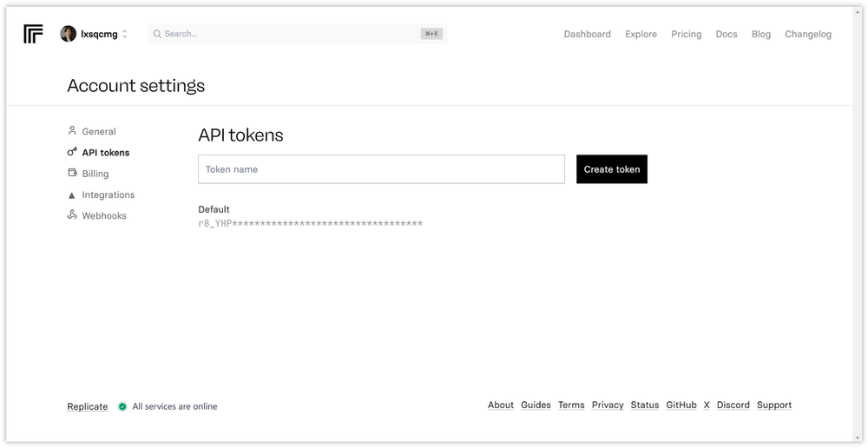Click the search magnifier icon
Screen dimensions: 868x448
(157, 34)
